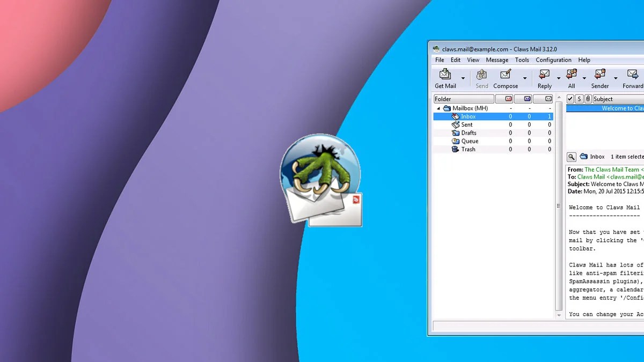This screenshot has width=644, height=362.
Task: Open the Compose dropdown arrow
Action: [x=525, y=78]
